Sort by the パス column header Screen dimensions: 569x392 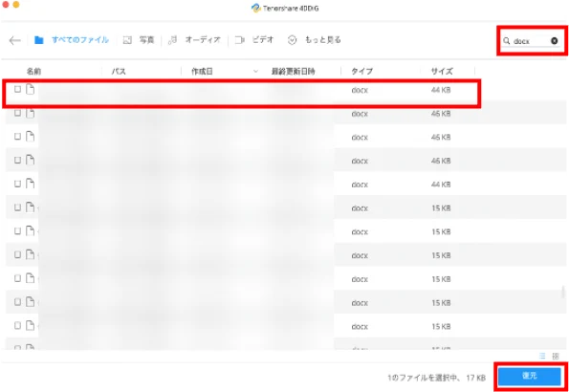point(119,71)
